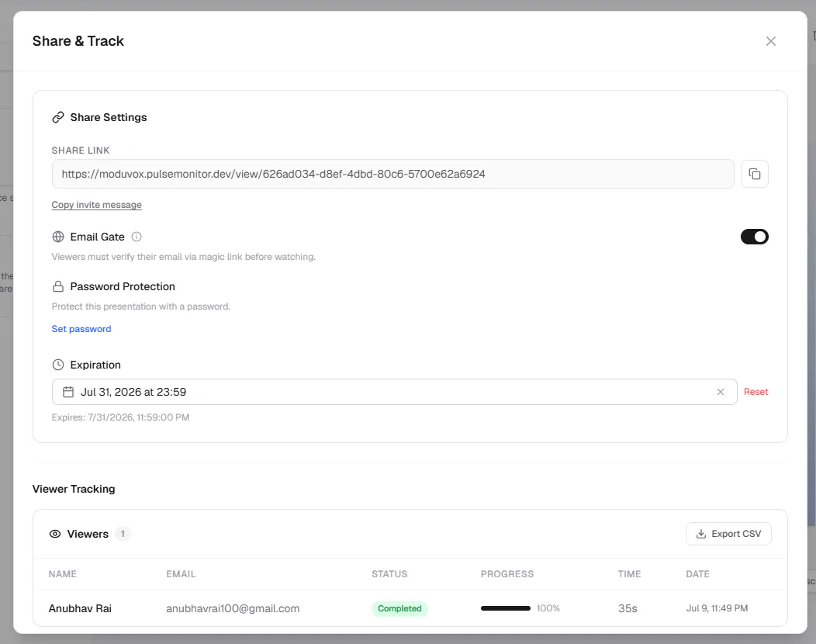Click the clock icon beside Expiration

point(58,365)
